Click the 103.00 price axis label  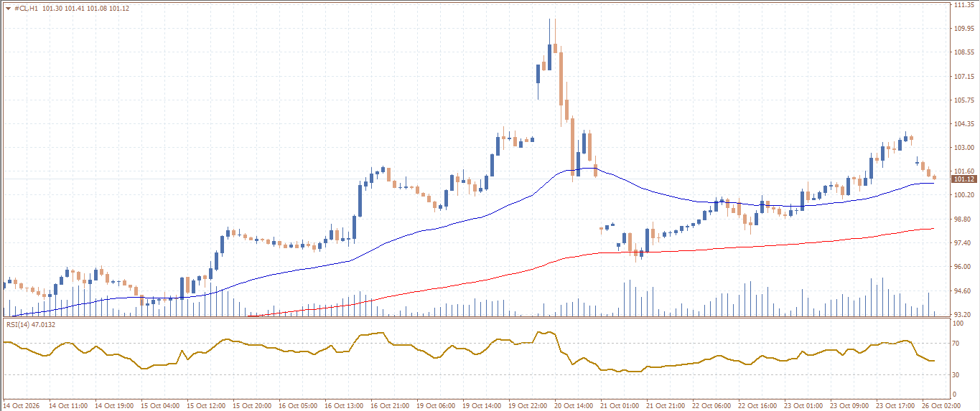(x=963, y=147)
